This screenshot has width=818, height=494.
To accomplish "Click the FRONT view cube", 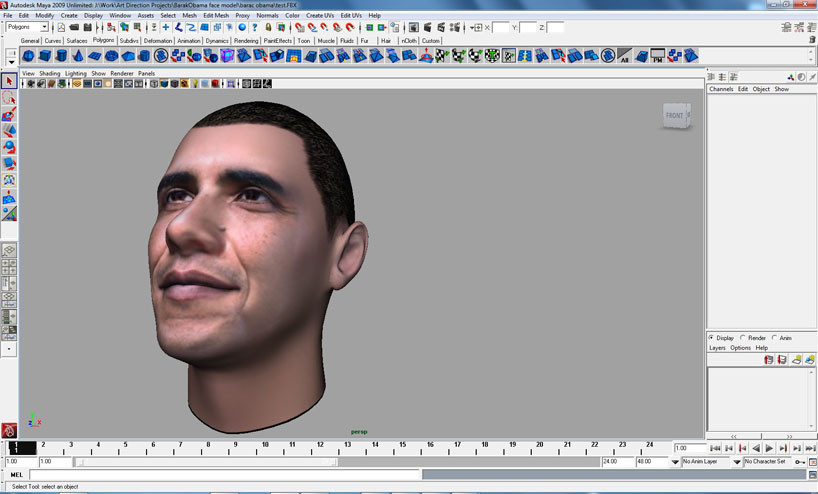I will point(676,116).
